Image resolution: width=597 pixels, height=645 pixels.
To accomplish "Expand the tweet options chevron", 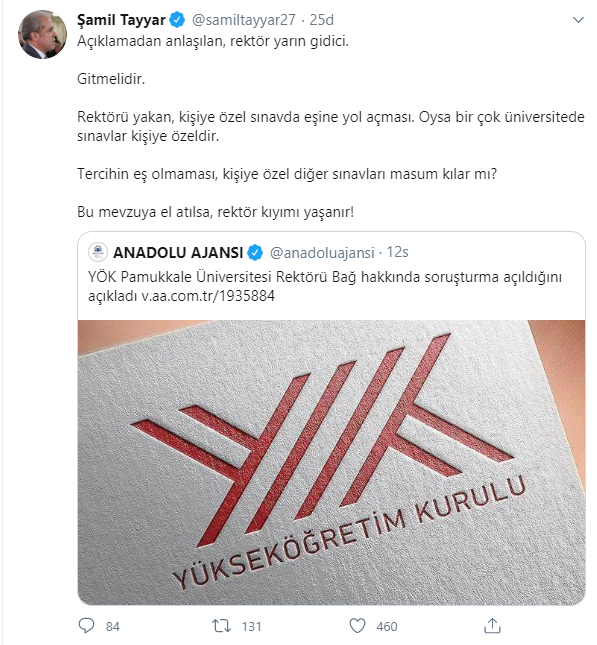I will click(x=578, y=20).
